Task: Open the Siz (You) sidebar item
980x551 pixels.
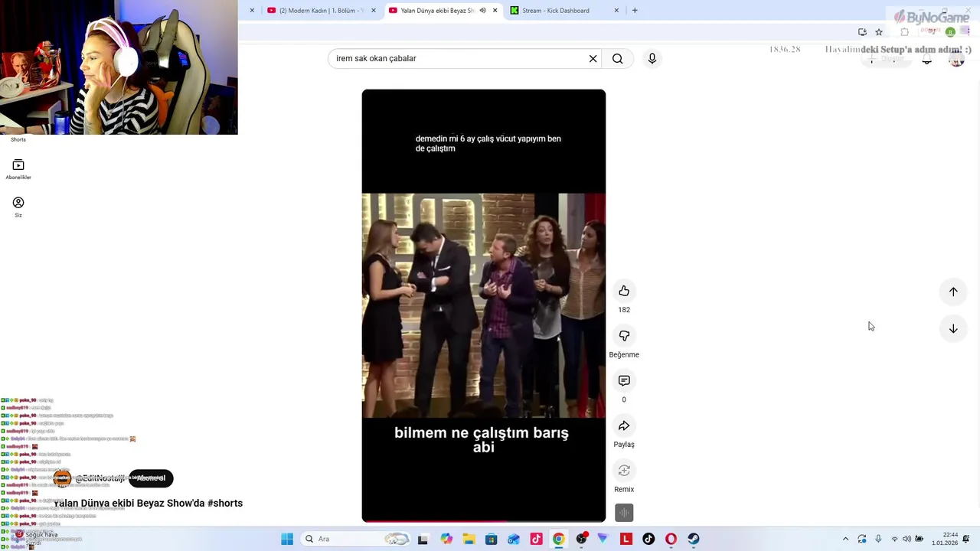Action: coord(18,207)
